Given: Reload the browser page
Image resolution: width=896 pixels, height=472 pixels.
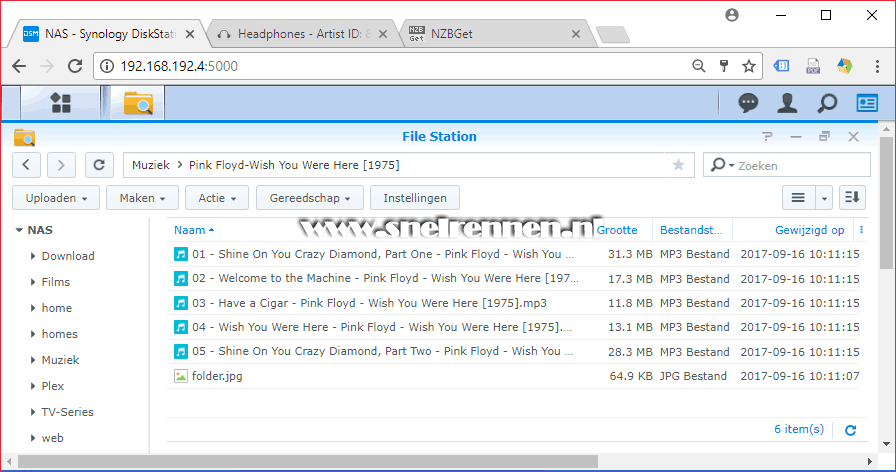Looking at the screenshot, I should click(75, 66).
